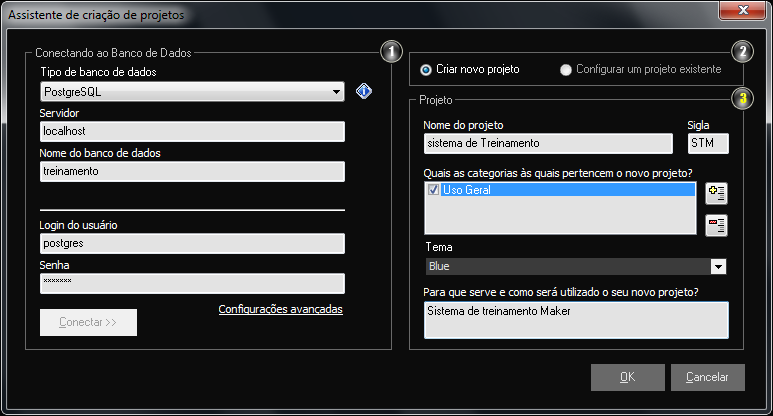Click the blue info icon beside database type

tap(364, 92)
